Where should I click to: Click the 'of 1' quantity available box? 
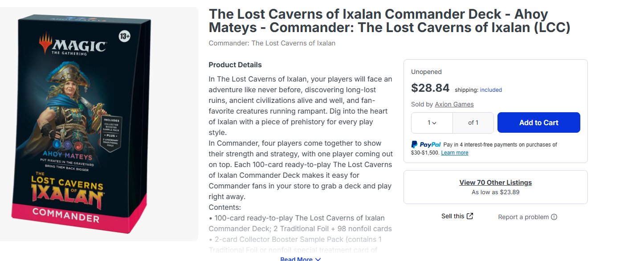pyautogui.click(x=473, y=122)
